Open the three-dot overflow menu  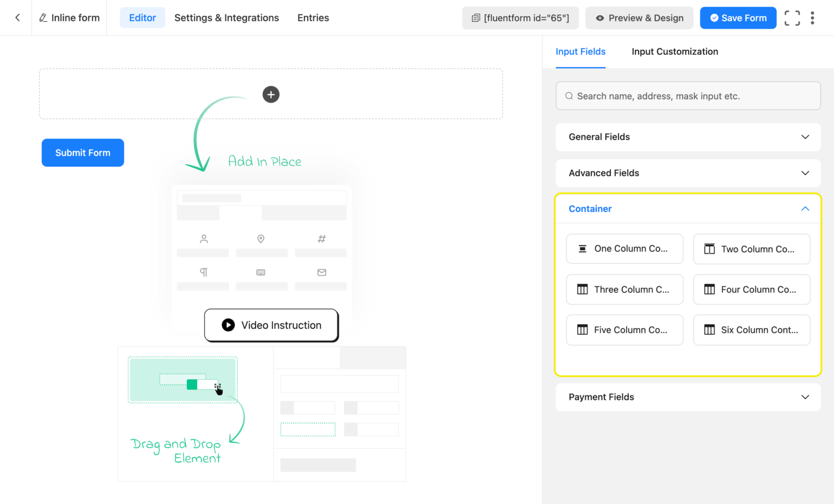(812, 17)
